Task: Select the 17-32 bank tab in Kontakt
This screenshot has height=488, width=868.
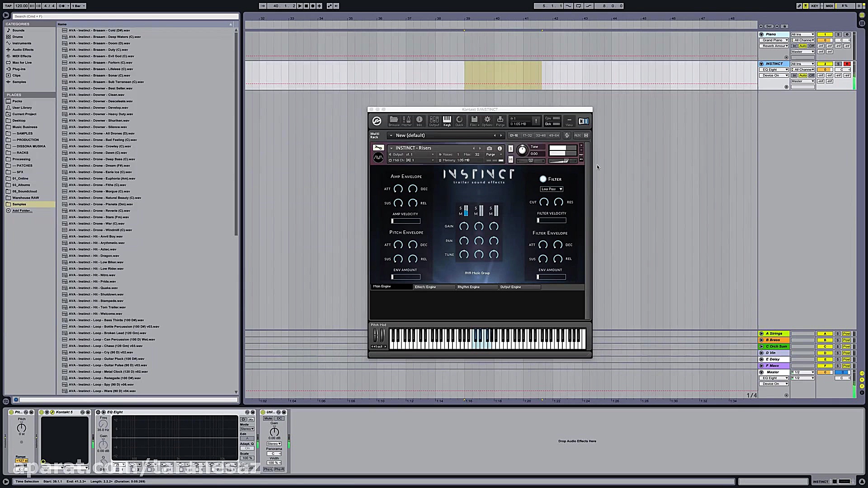Action: (x=527, y=135)
